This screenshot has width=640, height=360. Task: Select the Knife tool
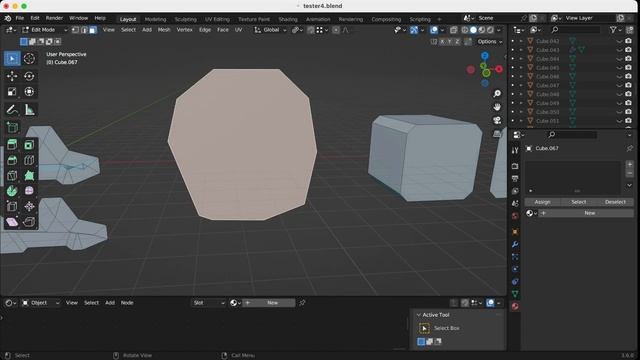[x=12, y=176]
